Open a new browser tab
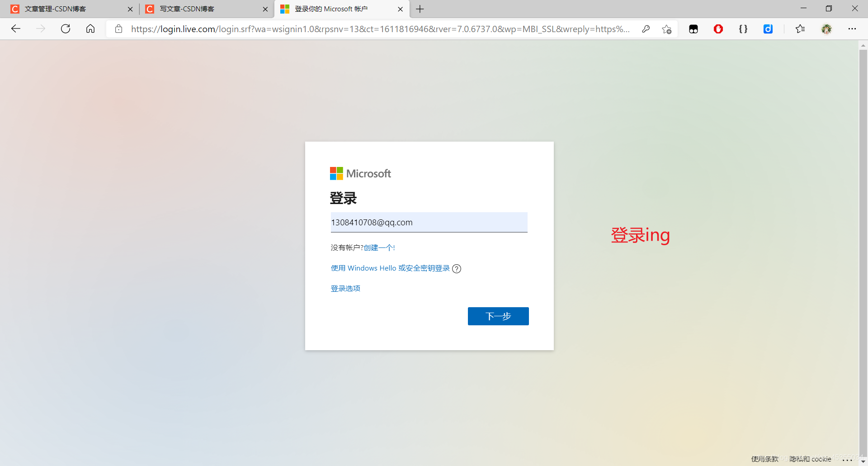Image resolution: width=868 pixels, height=466 pixels. tap(420, 9)
